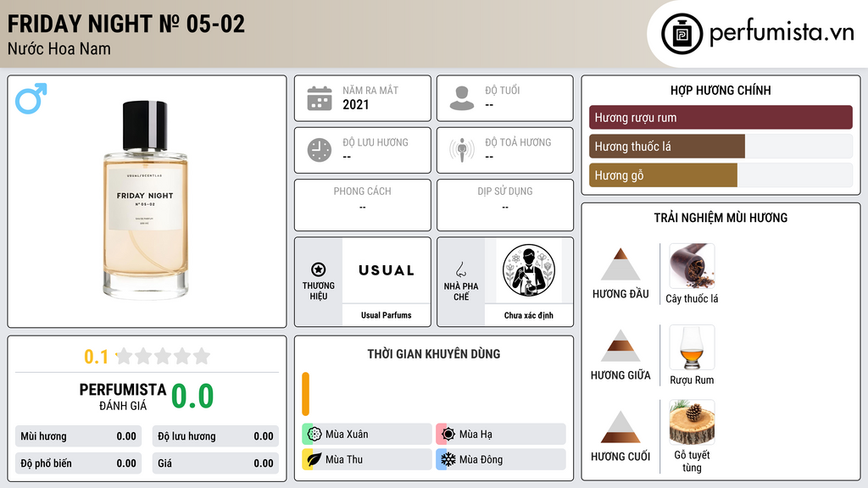Screen dimensions: 868x488
Task: Click the Phong cách box
Action: (x=363, y=205)
